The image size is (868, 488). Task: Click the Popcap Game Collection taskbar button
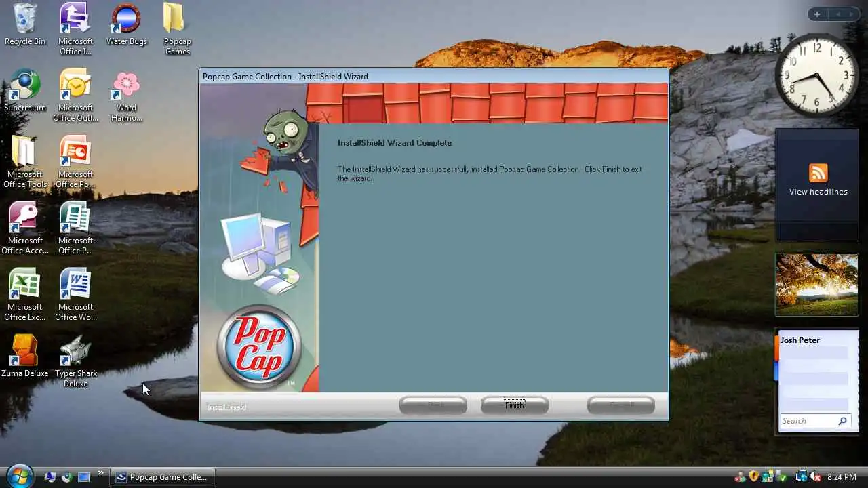163,477
